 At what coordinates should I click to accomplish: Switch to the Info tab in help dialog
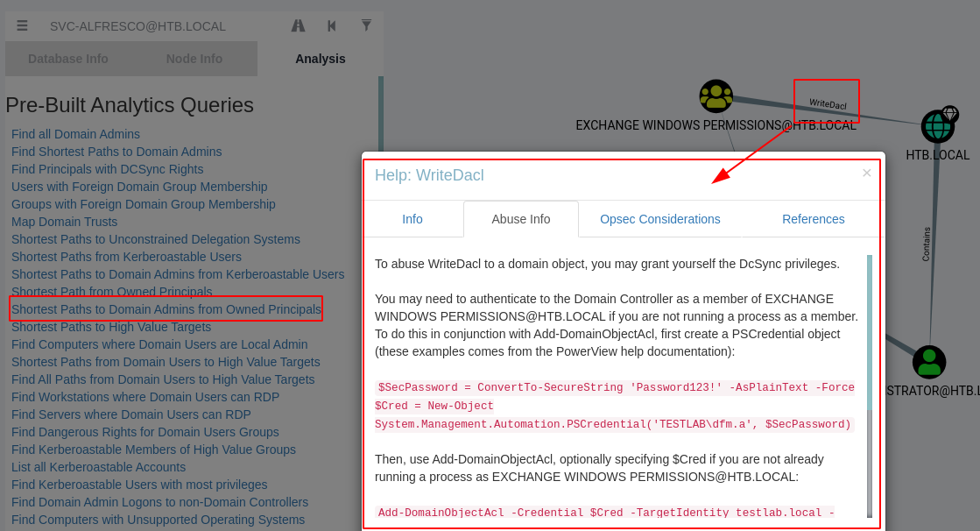coord(412,219)
